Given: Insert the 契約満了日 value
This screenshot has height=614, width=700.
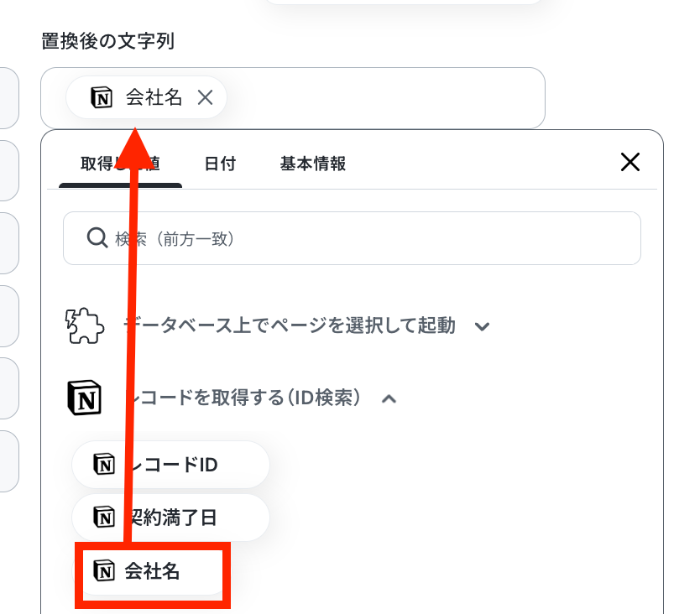Looking at the screenshot, I should [170, 518].
